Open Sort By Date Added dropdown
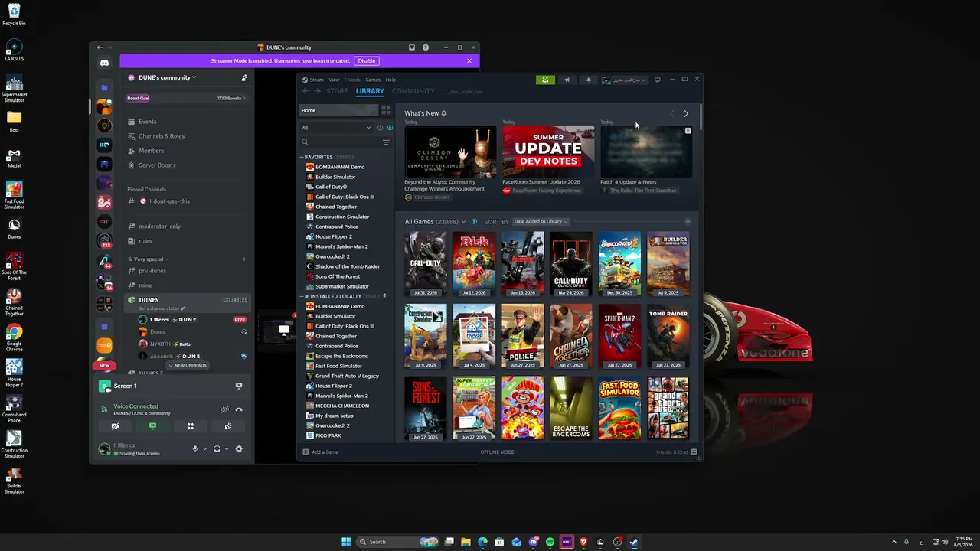The height and width of the screenshot is (551, 980). pyautogui.click(x=541, y=222)
